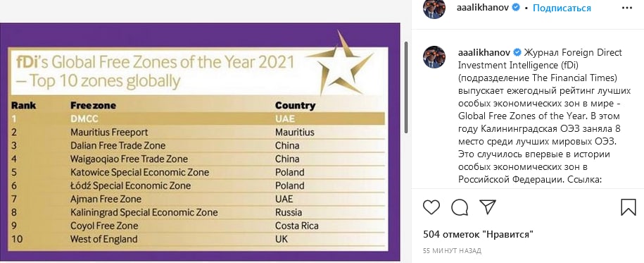Click the verified badge in the caption

point(517,53)
